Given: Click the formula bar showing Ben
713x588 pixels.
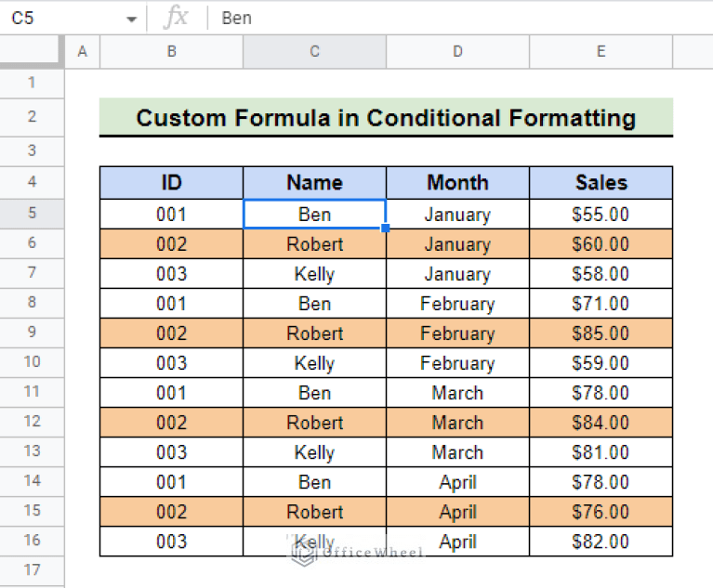Looking at the screenshot, I should click(x=459, y=19).
